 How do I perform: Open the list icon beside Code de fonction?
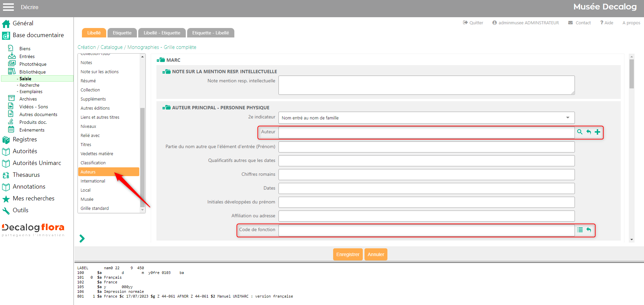click(x=580, y=230)
